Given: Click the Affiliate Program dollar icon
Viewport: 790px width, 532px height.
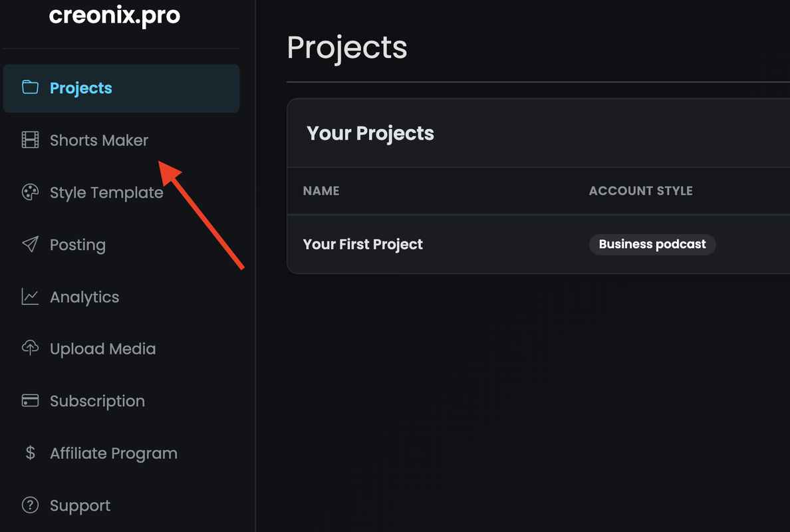Looking at the screenshot, I should pos(30,453).
